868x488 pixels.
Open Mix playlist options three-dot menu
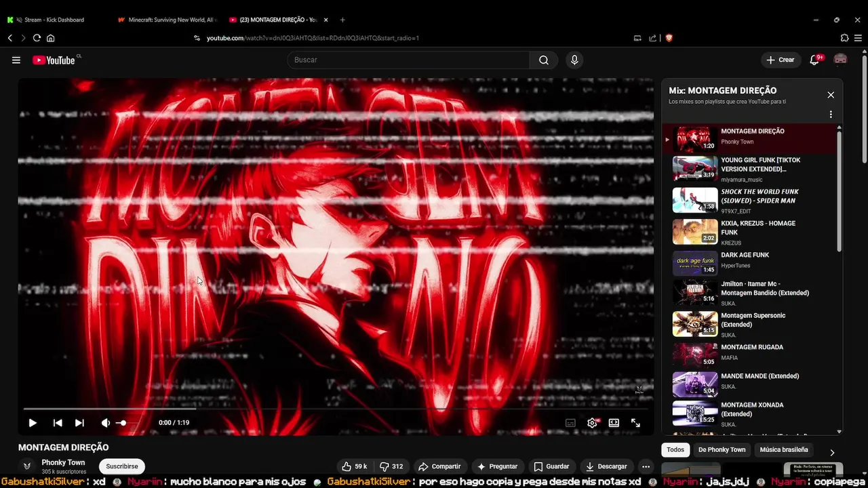coord(831,115)
